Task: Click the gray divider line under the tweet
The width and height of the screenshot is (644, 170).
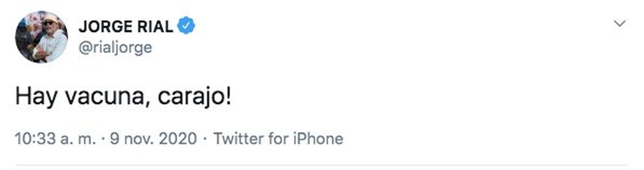Action: point(322,164)
